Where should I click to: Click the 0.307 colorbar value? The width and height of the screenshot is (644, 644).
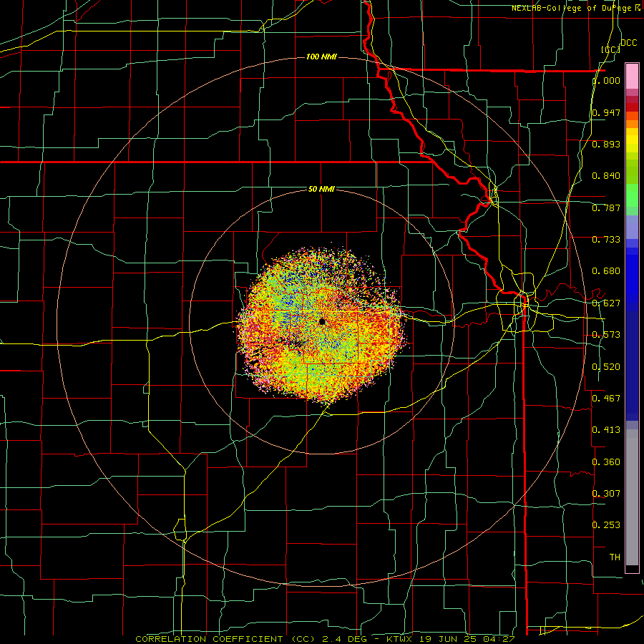point(606,494)
